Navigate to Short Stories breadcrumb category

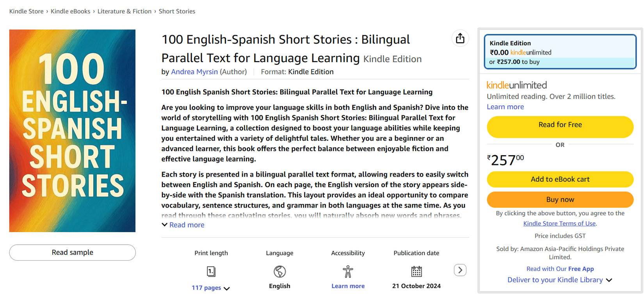(177, 11)
